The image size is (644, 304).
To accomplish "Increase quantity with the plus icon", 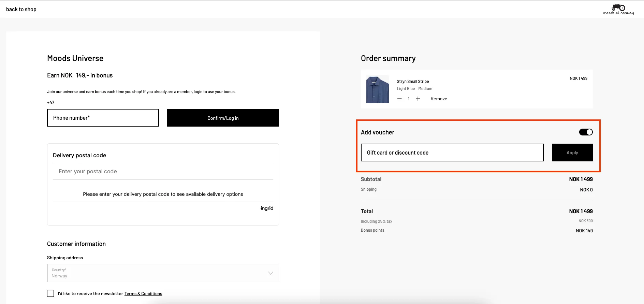I will tap(418, 99).
